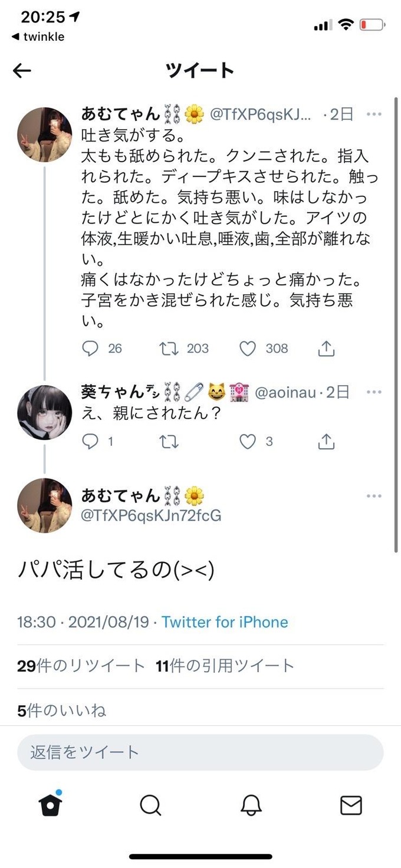The height and width of the screenshot is (868, 401).
Task: Share the first tweet via share icon
Action: (x=326, y=348)
